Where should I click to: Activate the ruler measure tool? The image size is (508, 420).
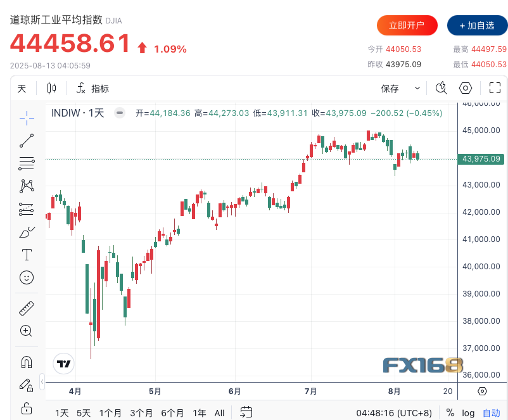click(x=27, y=309)
